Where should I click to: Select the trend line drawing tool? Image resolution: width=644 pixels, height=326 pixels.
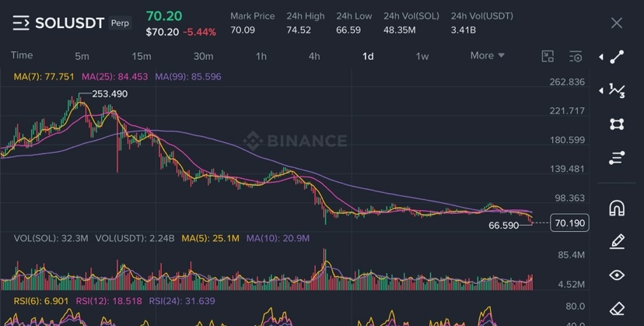(x=617, y=57)
